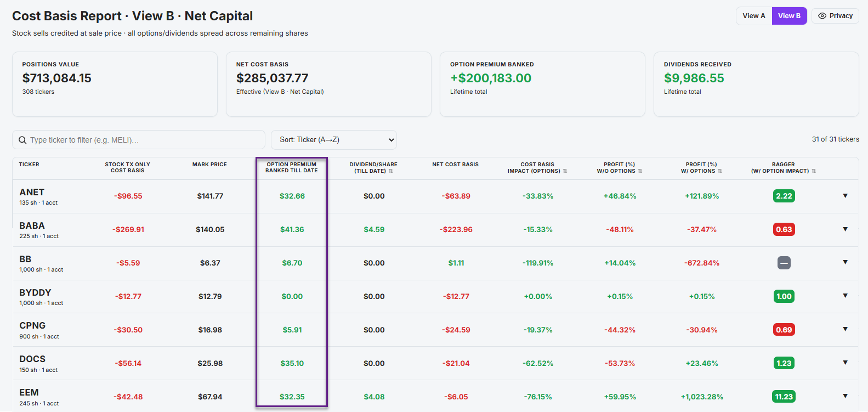Click the magnifier icon in filter box
Viewport: 868px width, 412px height.
point(22,140)
